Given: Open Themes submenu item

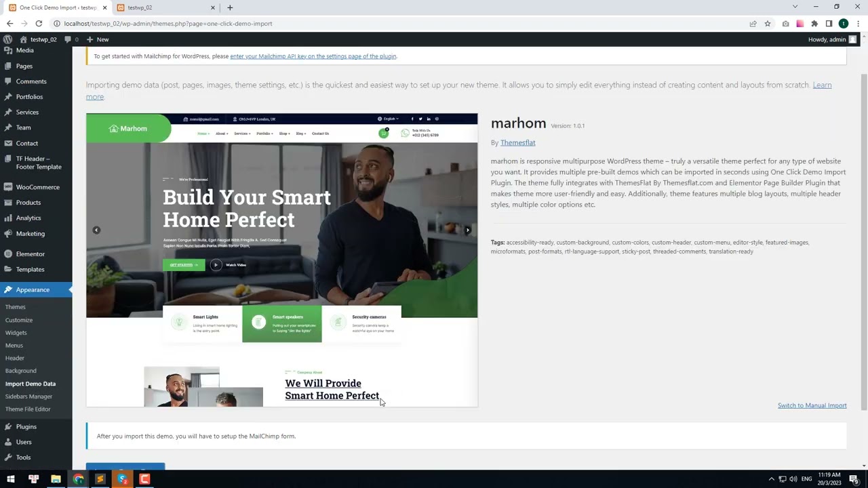Looking at the screenshot, I should click(x=16, y=307).
